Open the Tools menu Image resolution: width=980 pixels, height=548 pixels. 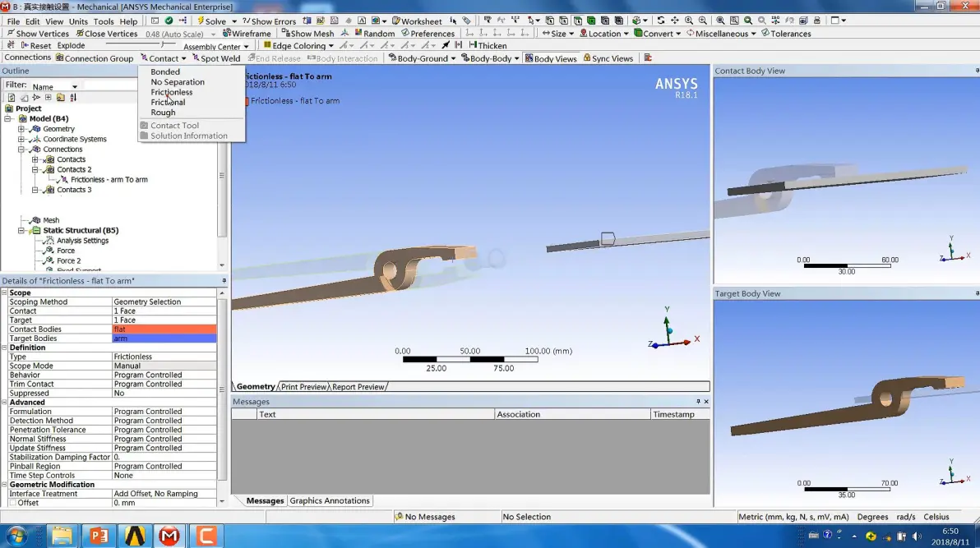103,21
